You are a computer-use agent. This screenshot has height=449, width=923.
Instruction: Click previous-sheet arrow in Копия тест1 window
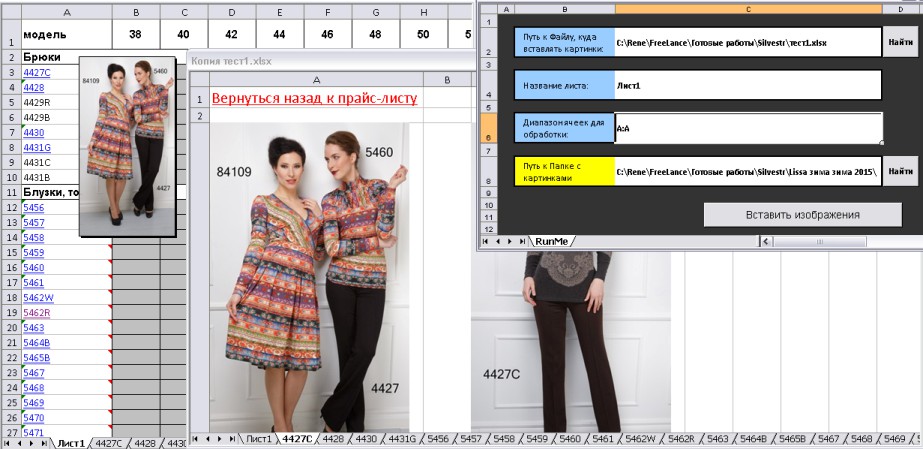[x=208, y=438]
